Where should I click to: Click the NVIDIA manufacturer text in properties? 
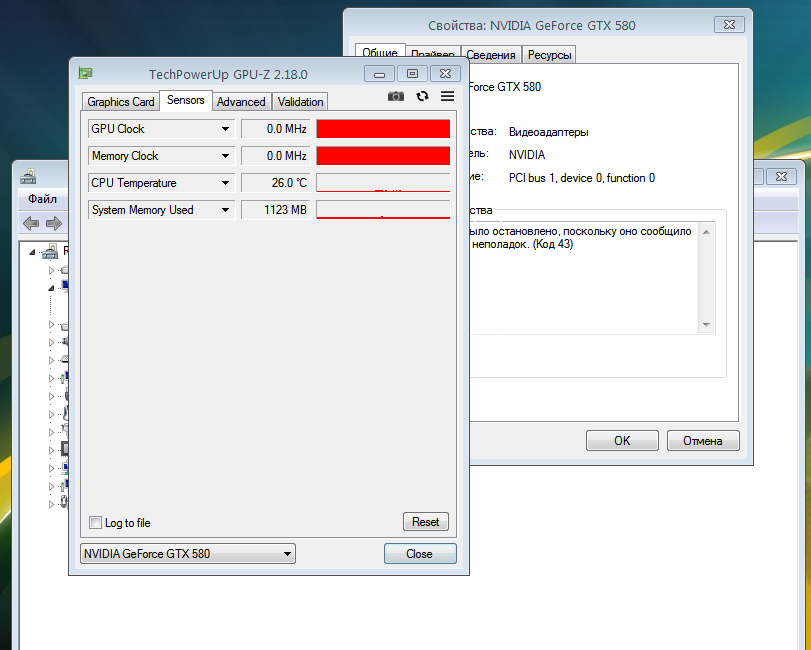pyautogui.click(x=527, y=155)
